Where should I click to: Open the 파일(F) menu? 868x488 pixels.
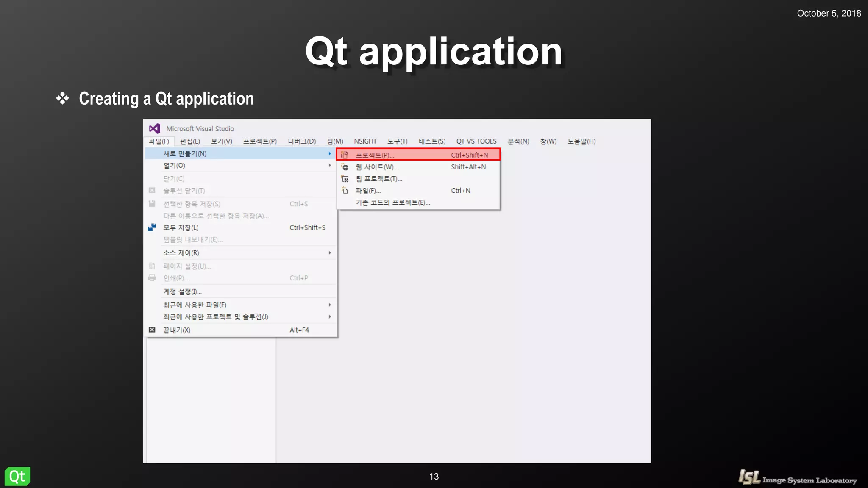coord(159,141)
